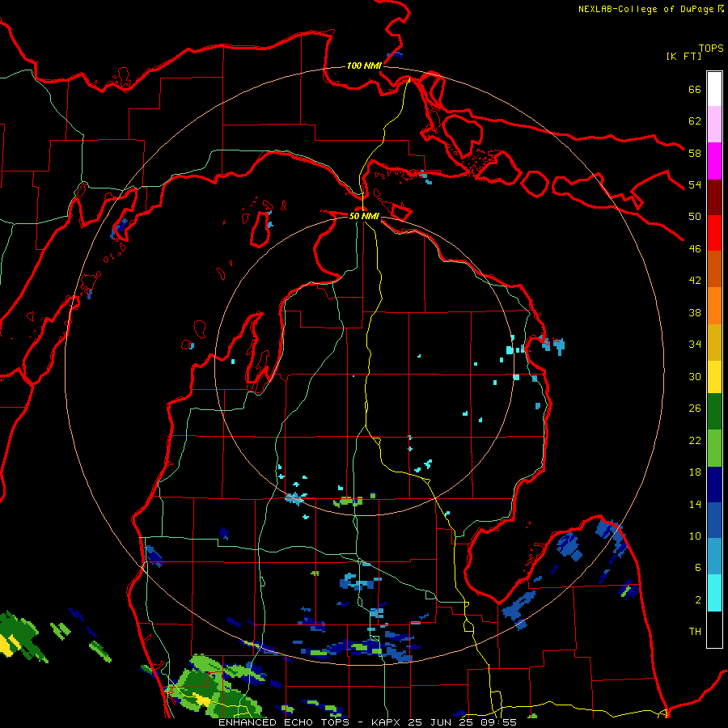Click the '100 NMI' range ring label
The image size is (728, 728).
364,66
